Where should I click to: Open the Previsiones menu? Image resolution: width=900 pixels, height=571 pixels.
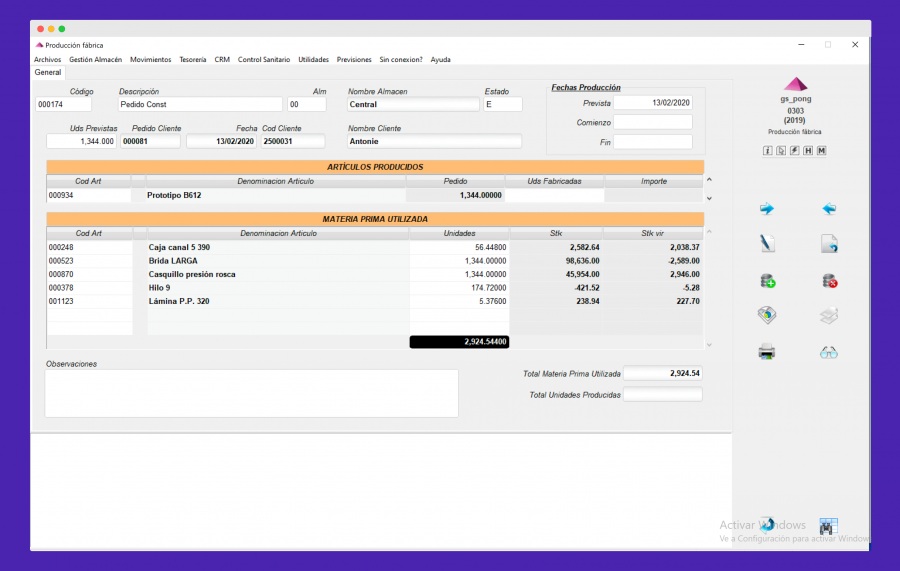[354, 60]
